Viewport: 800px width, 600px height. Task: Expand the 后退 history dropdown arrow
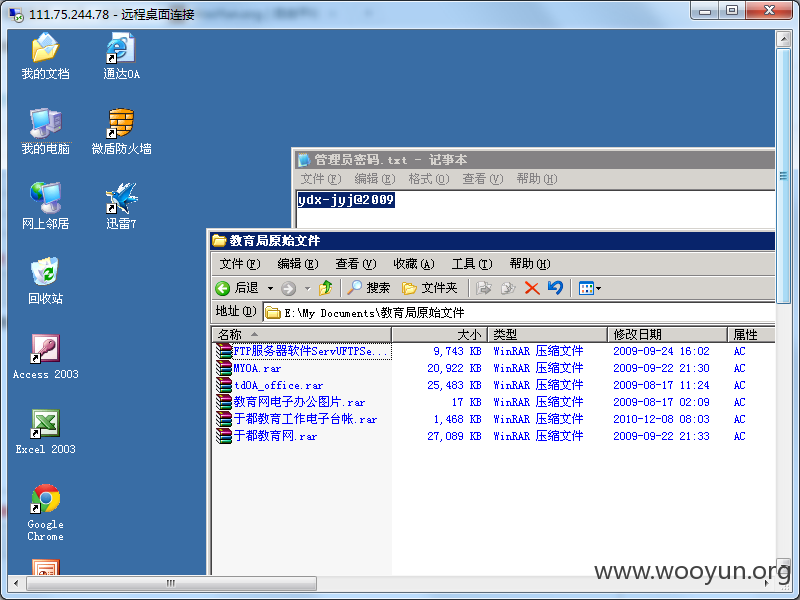(270, 289)
